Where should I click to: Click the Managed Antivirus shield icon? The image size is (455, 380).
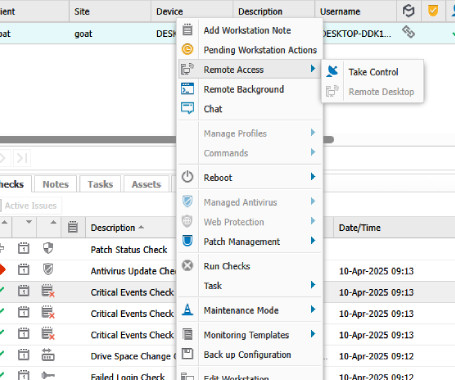coord(187,201)
